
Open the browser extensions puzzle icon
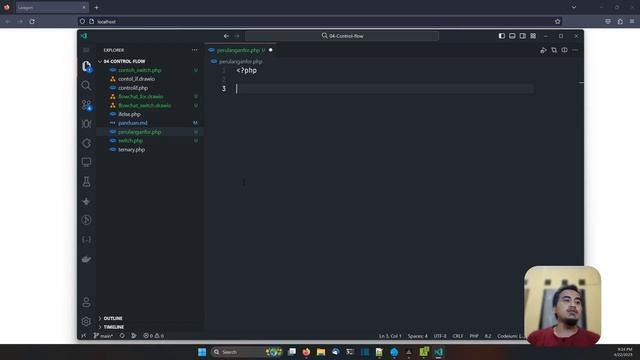tap(620, 21)
